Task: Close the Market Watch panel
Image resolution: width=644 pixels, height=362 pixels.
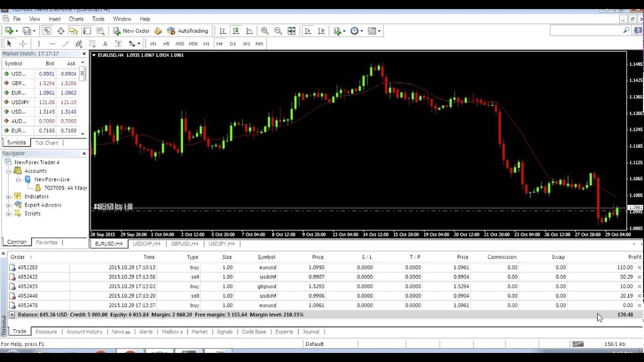Action: [84, 54]
